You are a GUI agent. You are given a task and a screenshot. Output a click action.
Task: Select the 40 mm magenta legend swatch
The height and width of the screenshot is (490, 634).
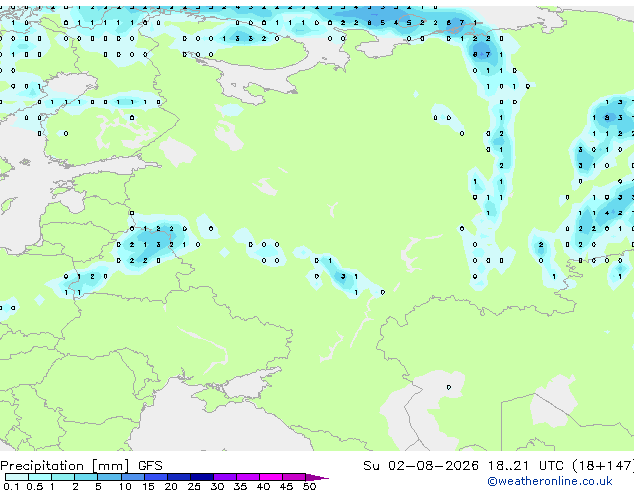271,477
